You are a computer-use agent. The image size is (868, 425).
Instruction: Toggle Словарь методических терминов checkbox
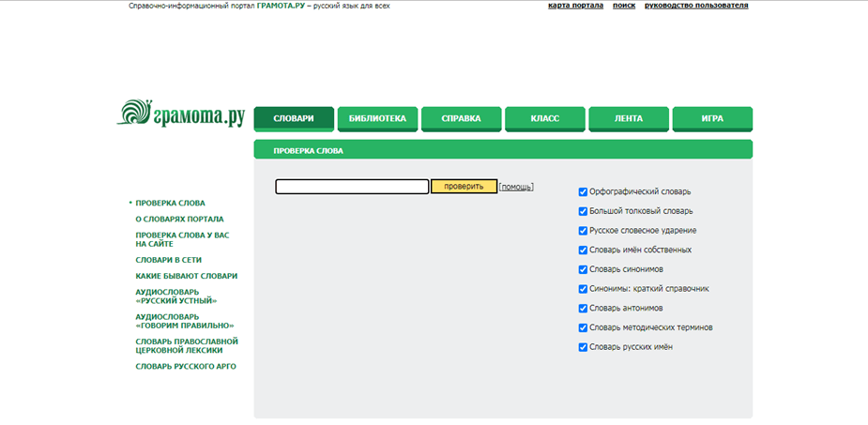click(583, 327)
